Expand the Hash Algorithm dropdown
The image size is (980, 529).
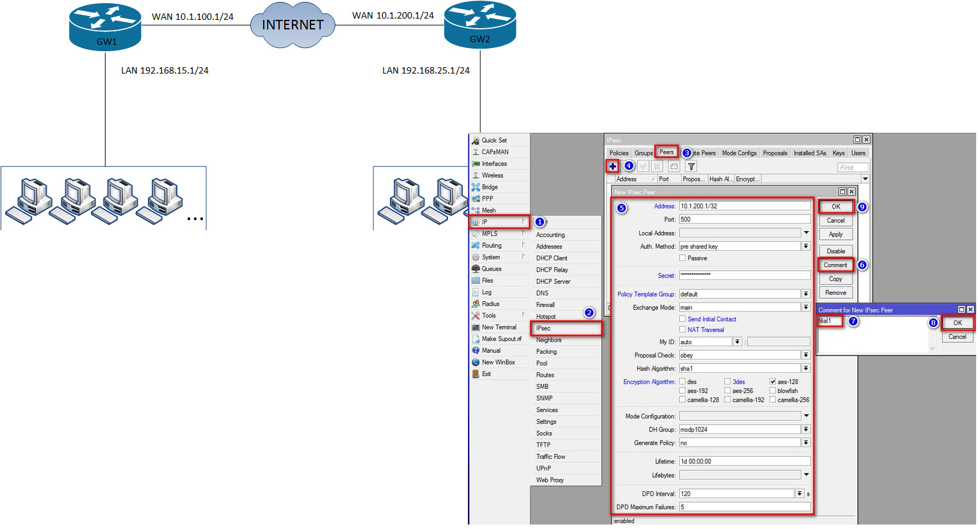805,368
